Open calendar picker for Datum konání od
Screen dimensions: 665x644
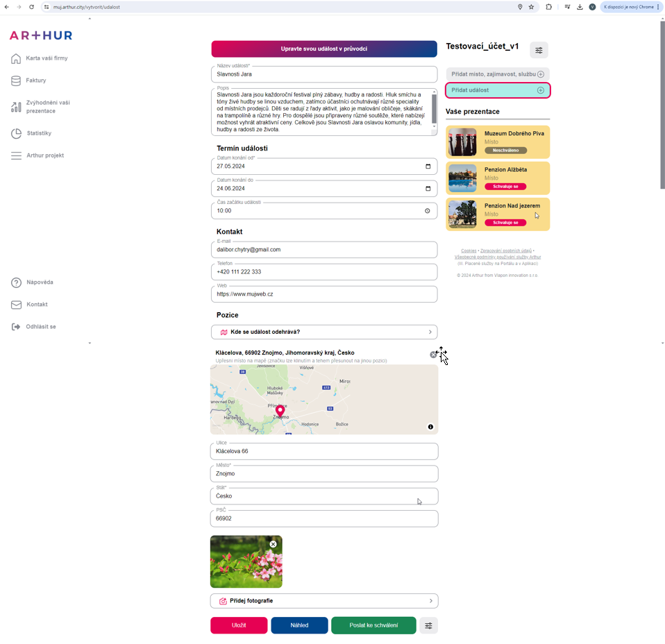coord(428,167)
